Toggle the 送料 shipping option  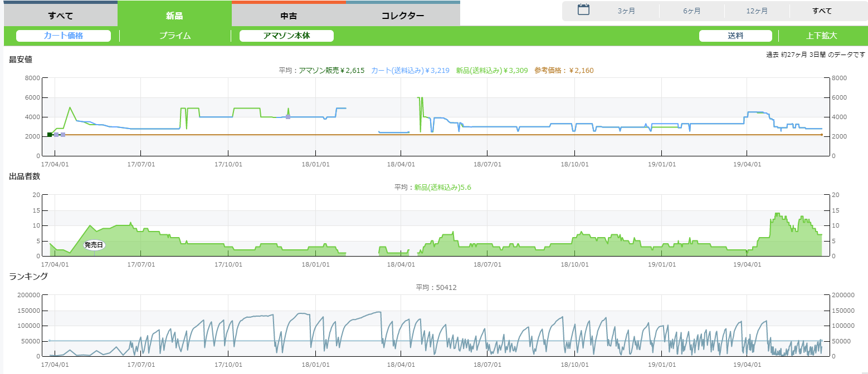coord(735,36)
